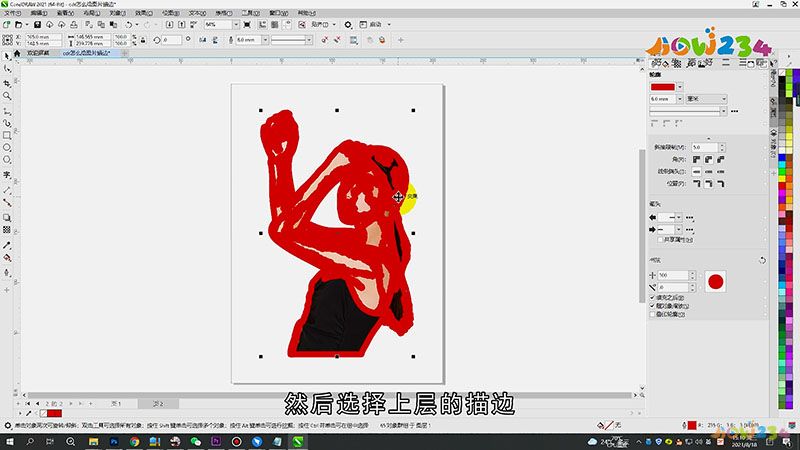Click the New document icon
This screenshot has width=800, height=450.
[x=7, y=24]
